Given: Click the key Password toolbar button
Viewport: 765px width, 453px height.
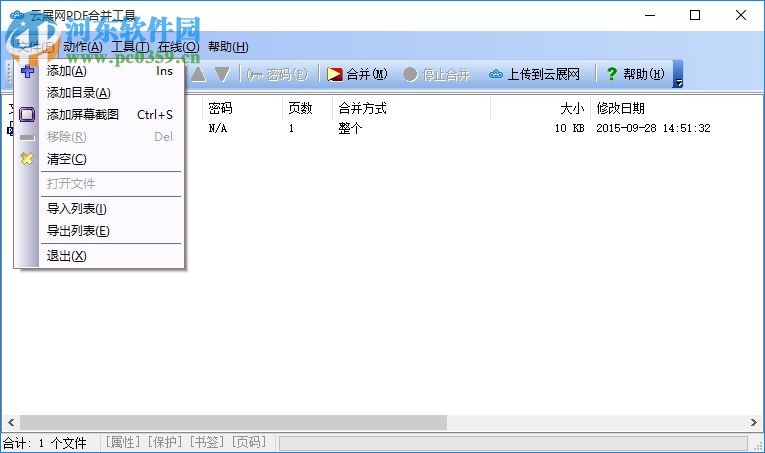Looking at the screenshot, I should 277,74.
